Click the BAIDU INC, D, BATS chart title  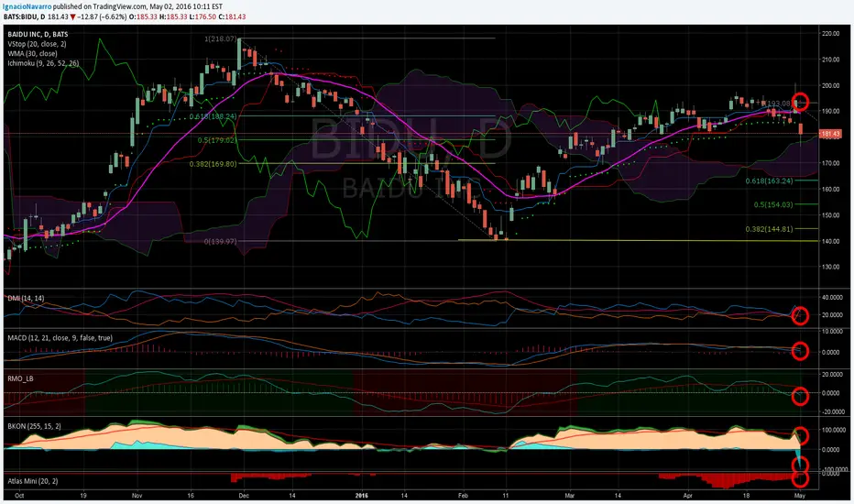[38, 34]
